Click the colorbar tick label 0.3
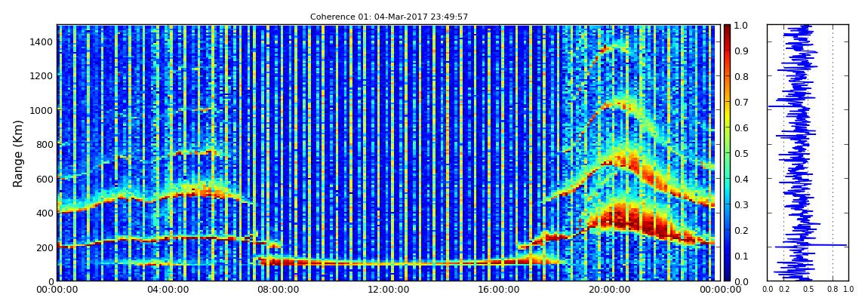Viewport: 868px width, 307px height. (740, 204)
